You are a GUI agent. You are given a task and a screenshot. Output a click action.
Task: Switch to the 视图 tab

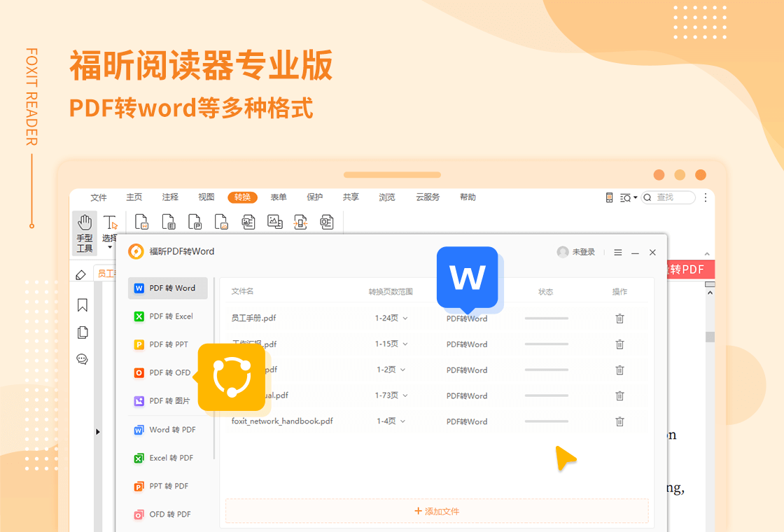206,197
